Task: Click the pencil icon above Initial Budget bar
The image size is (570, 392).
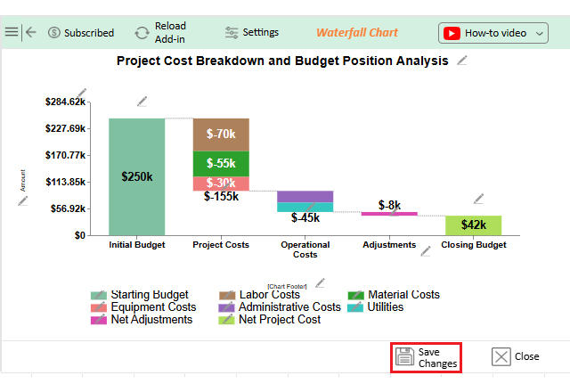Action: tap(142, 102)
